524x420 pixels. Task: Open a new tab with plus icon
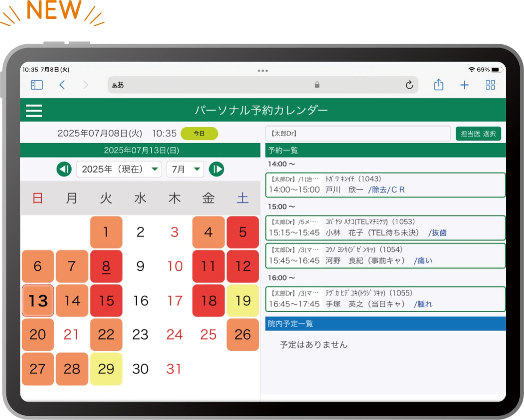tap(465, 85)
